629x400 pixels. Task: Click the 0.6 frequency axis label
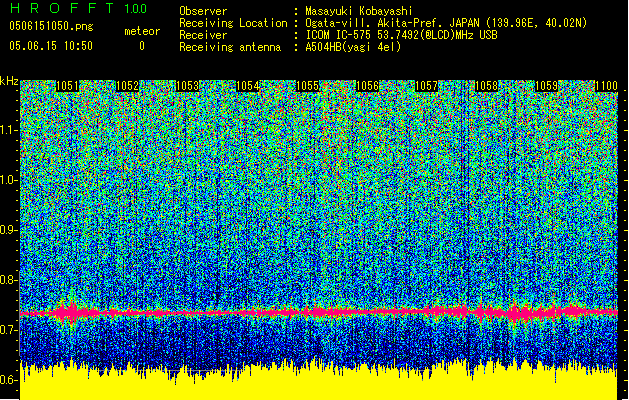click(9, 380)
